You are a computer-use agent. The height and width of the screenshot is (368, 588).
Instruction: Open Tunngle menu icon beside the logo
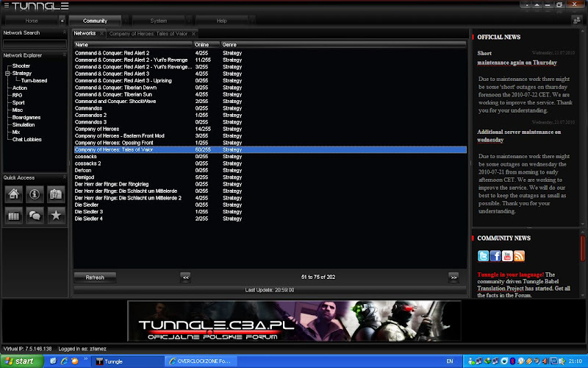point(6,5)
